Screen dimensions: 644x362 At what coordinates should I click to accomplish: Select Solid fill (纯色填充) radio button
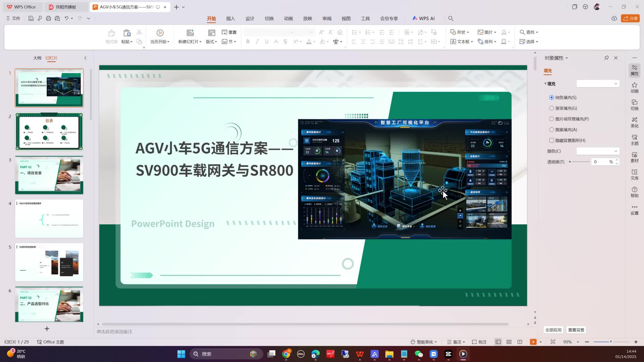(x=551, y=98)
